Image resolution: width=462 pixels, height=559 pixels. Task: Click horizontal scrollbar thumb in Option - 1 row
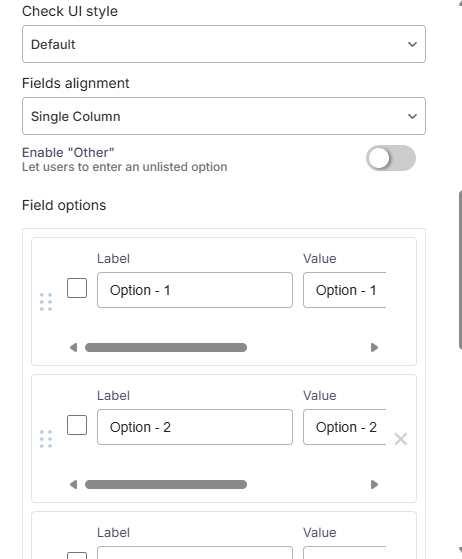pos(166,348)
